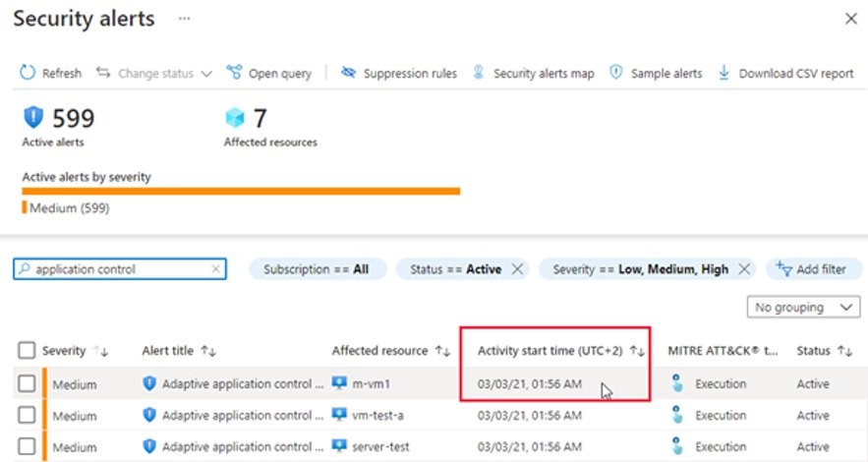The image size is (868, 462).
Task: Click the VM icon beside m-vm1
Action: [x=339, y=383]
